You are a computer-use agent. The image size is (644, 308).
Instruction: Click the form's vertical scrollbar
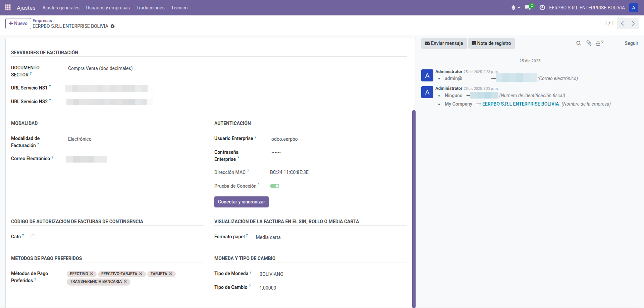pyautogui.click(x=414, y=208)
